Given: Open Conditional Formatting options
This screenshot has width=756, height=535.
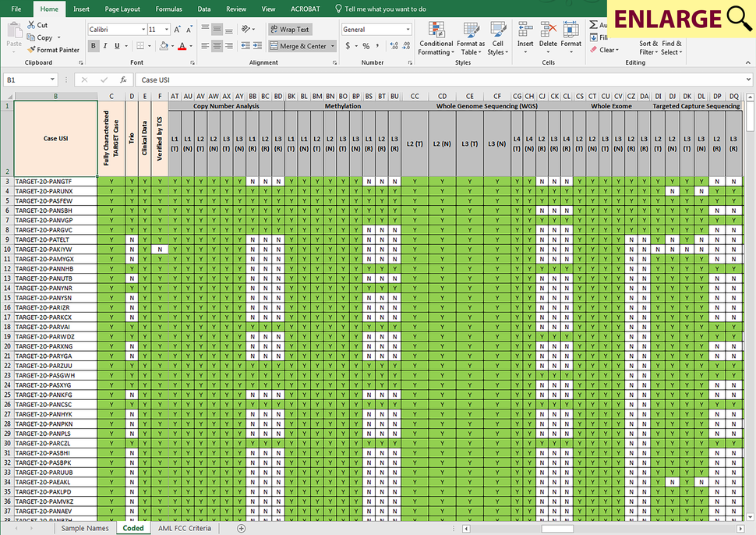Looking at the screenshot, I should click(436, 41).
